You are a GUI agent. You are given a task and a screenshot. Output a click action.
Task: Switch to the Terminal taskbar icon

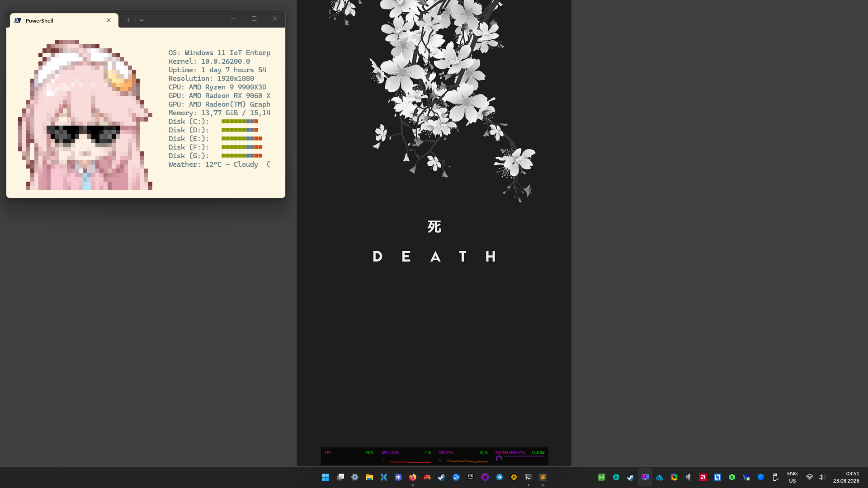tap(528, 477)
